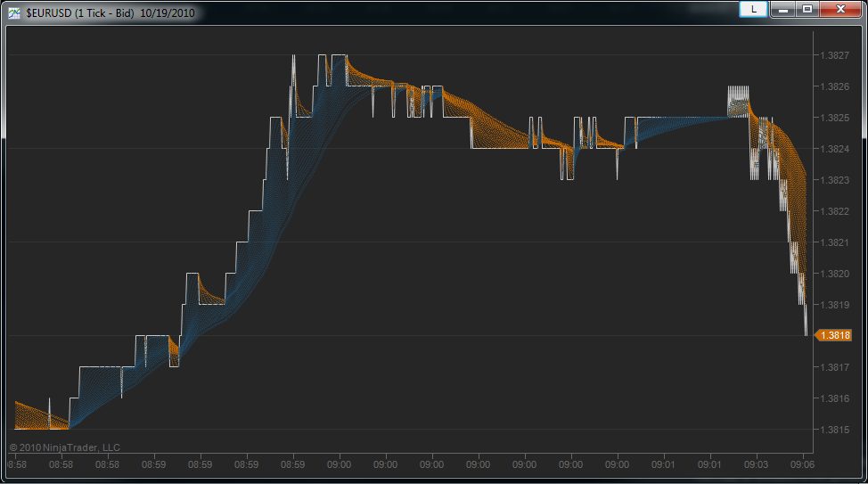Click the $EURUSD (1 Tick - Bid) title text

tap(80, 12)
